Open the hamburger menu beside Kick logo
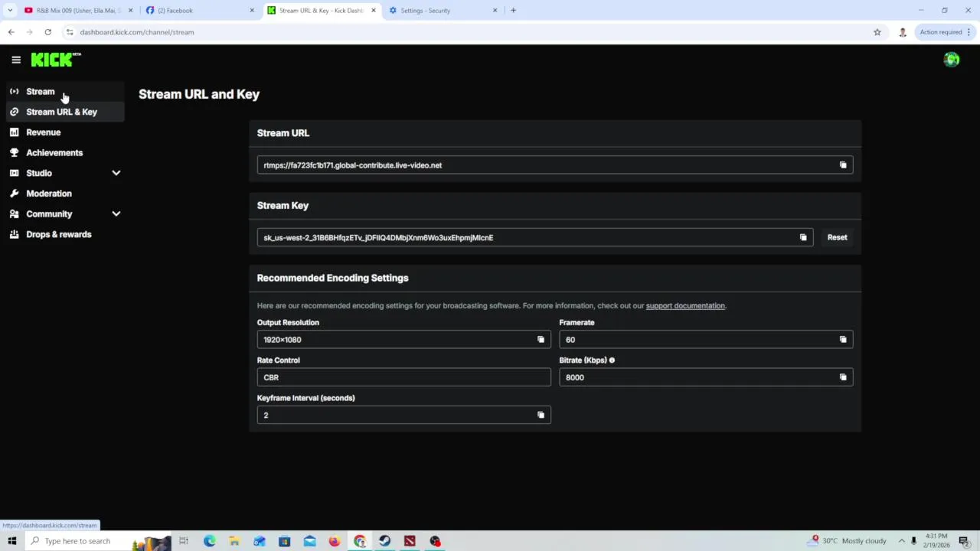980x551 pixels. point(16,60)
